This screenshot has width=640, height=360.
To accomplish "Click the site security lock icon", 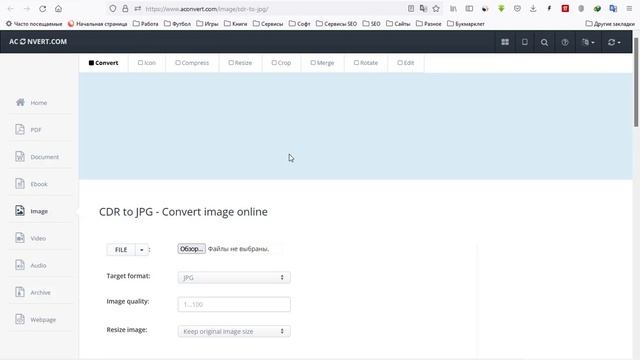I will (x=125, y=9).
